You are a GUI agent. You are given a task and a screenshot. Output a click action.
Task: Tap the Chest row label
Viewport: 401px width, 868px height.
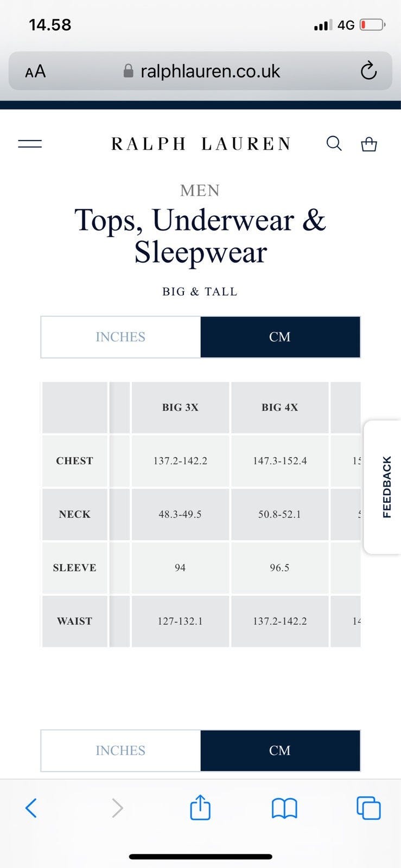pos(75,461)
